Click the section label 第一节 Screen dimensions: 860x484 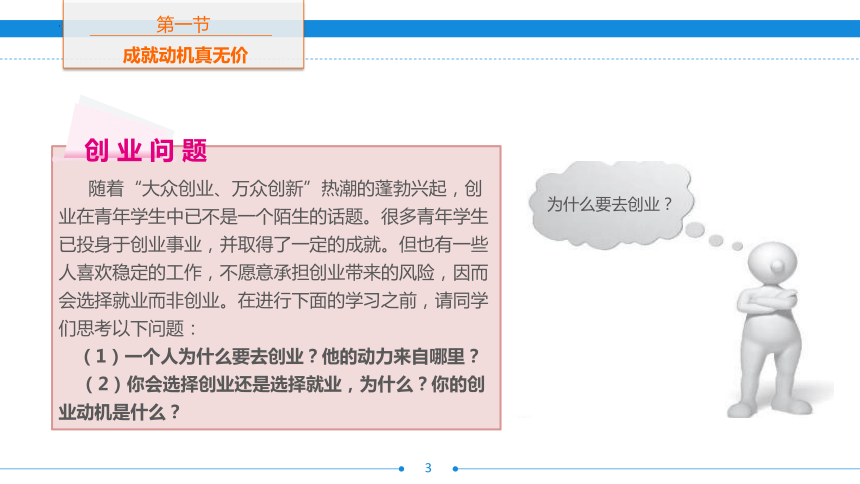pyautogui.click(x=183, y=25)
